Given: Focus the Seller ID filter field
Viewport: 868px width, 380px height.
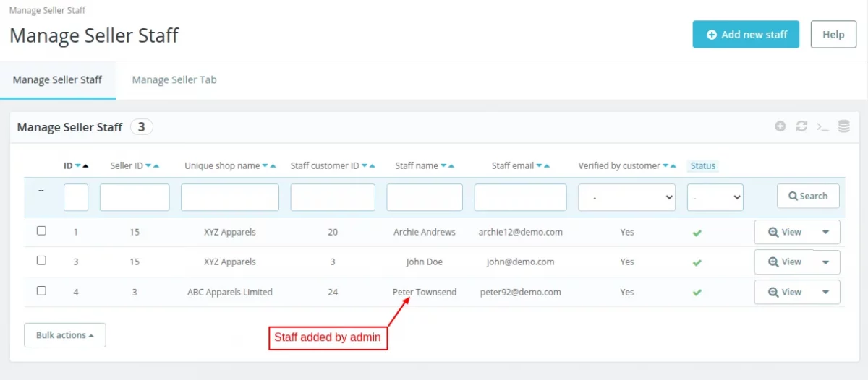Looking at the screenshot, I should 135,197.
